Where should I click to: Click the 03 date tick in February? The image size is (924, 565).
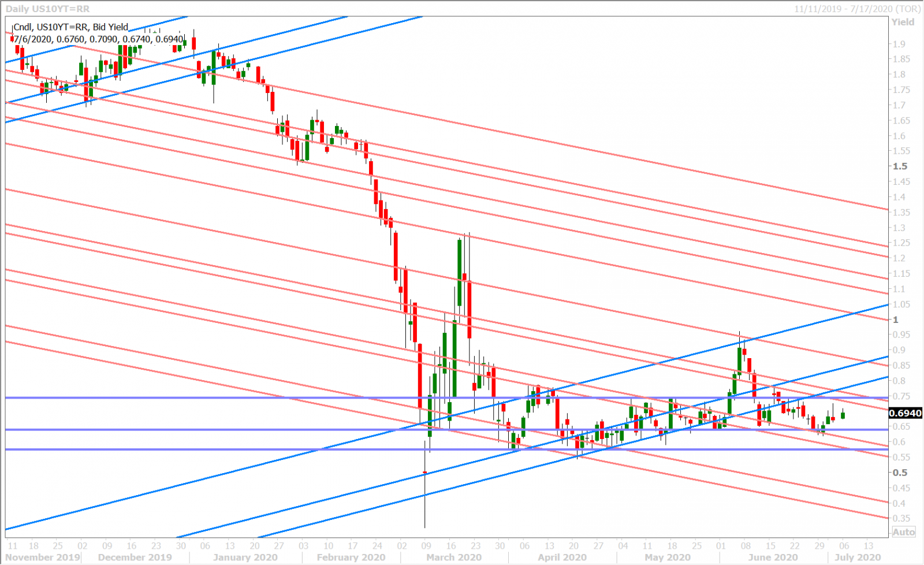click(x=304, y=545)
